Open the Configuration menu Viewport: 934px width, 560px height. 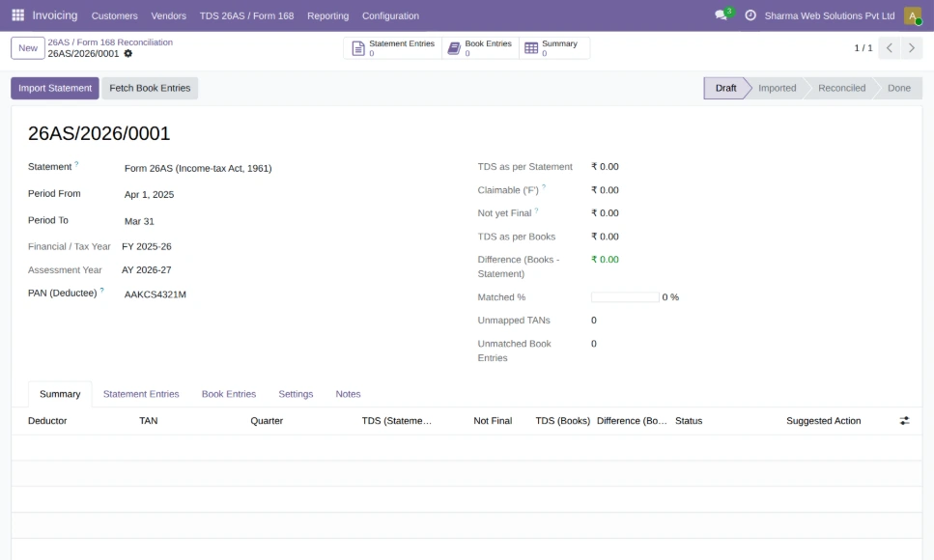point(390,16)
